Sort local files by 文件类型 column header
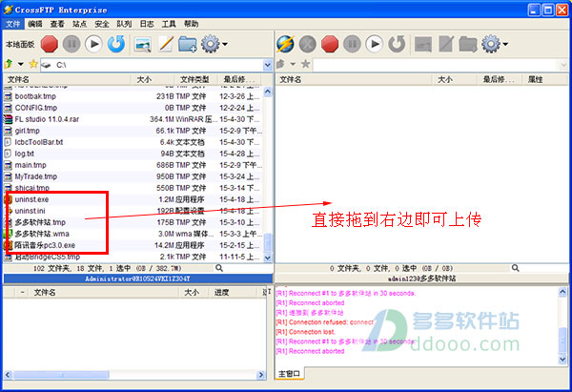 pos(195,79)
